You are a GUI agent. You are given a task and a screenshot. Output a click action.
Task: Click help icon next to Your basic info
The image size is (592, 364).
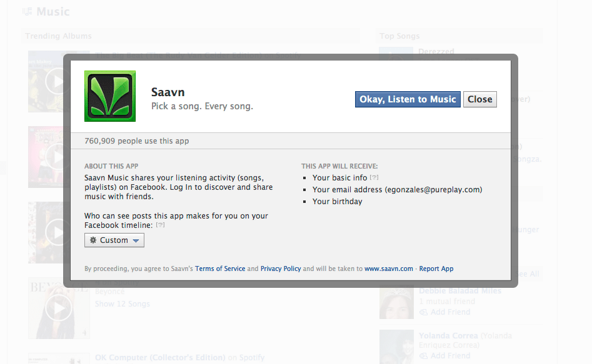click(374, 177)
